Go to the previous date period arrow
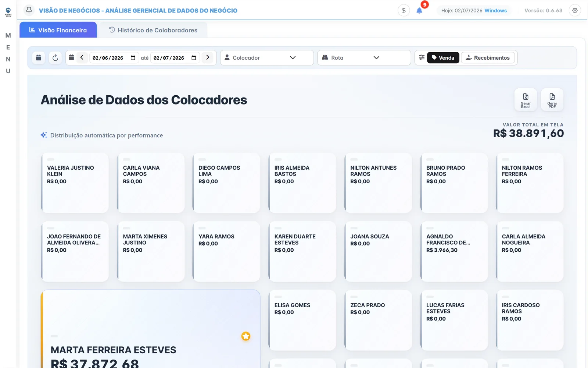The image size is (588, 368). tap(82, 57)
